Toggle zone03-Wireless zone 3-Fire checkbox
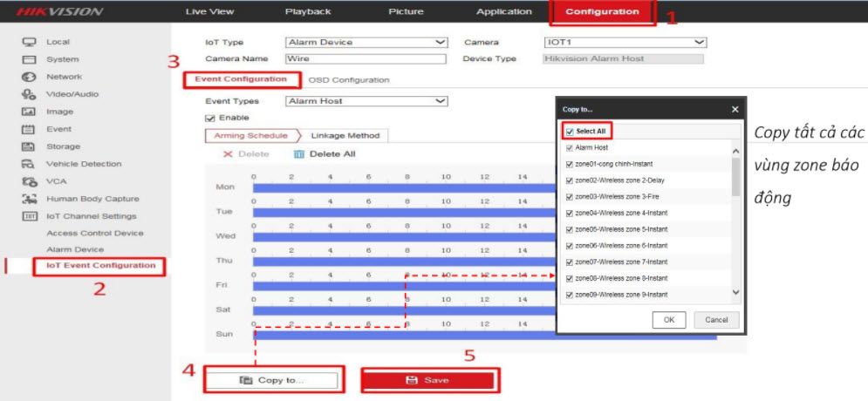This screenshot has height=401, width=868. tap(570, 197)
